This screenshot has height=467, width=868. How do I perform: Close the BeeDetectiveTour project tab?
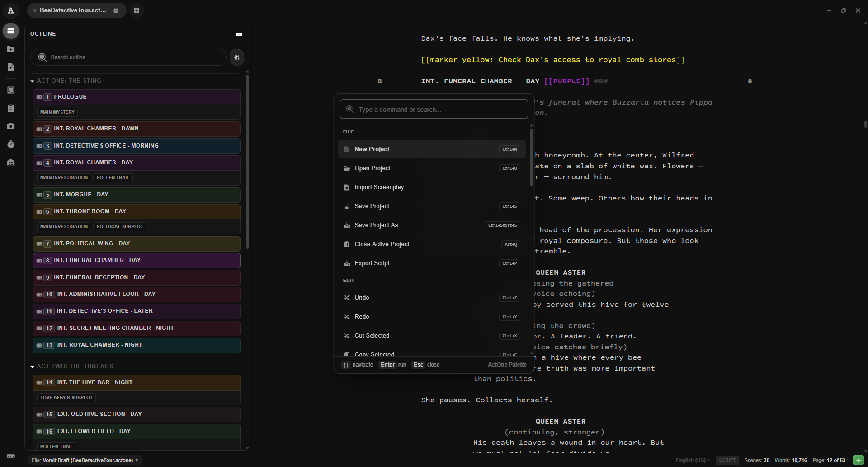116,10
